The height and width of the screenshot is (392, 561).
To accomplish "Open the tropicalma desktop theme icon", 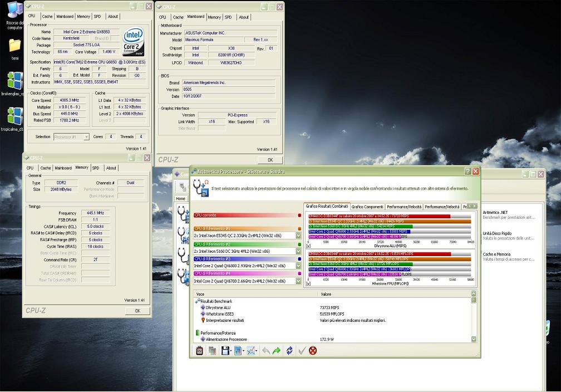I will point(13,119).
